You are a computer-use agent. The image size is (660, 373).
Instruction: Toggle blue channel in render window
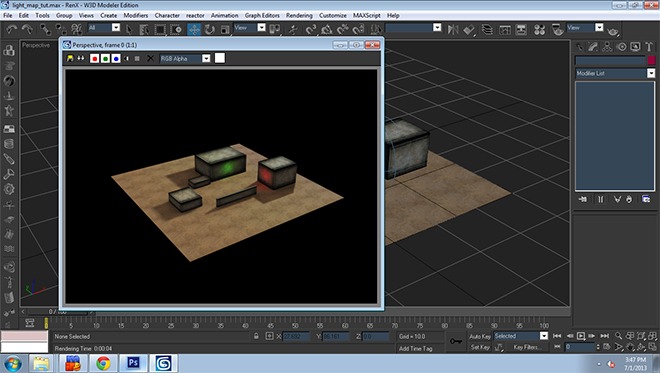tap(116, 59)
